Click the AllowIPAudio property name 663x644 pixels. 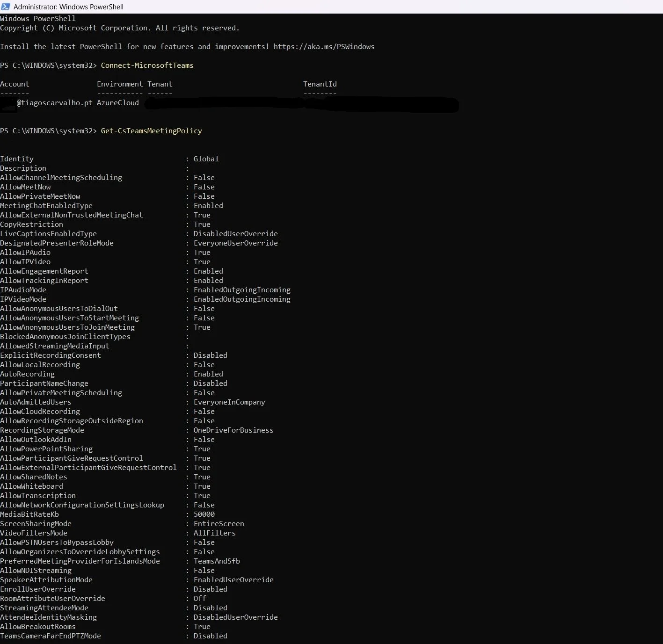[x=25, y=253]
